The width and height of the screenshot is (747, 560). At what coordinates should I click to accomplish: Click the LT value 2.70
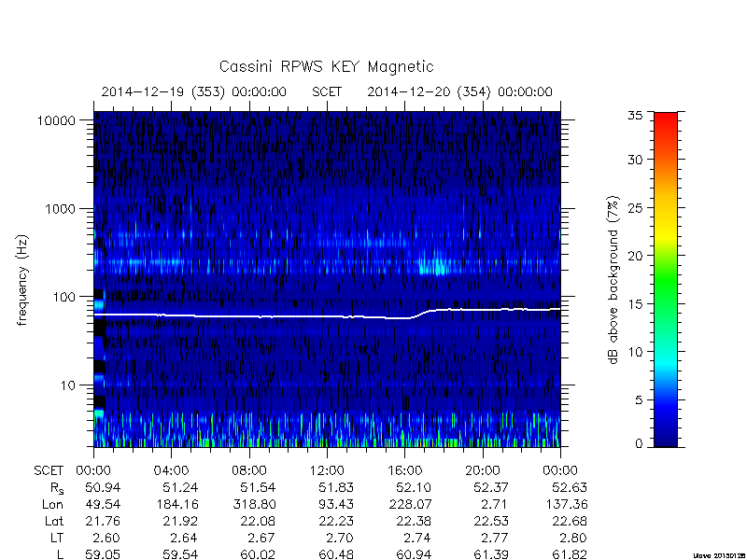[340, 538]
